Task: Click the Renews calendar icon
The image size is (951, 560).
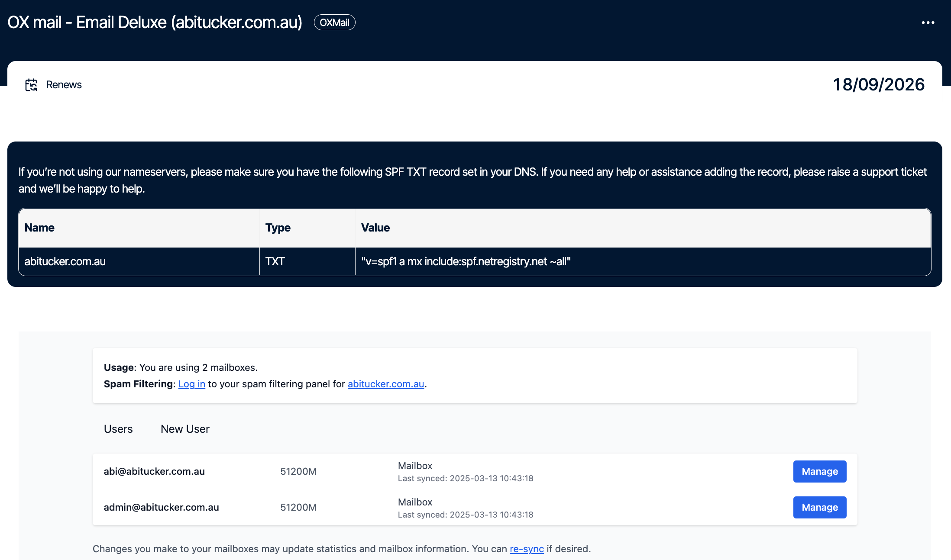Action: (31, 85)
